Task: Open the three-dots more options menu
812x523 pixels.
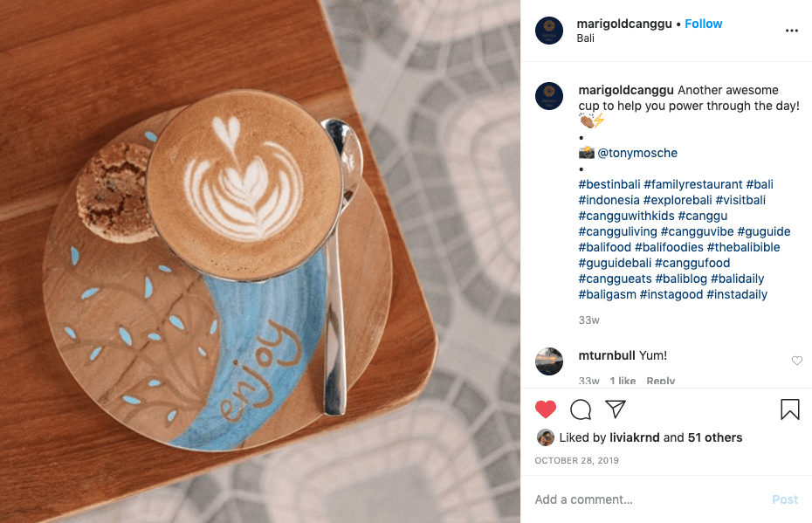Action: 792,31
